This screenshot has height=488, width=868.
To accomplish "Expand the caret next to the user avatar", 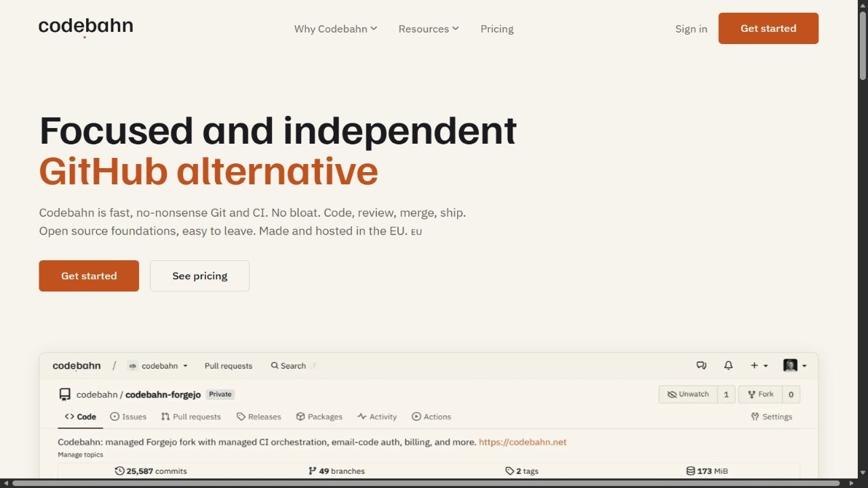I will (x=804, y=366).
